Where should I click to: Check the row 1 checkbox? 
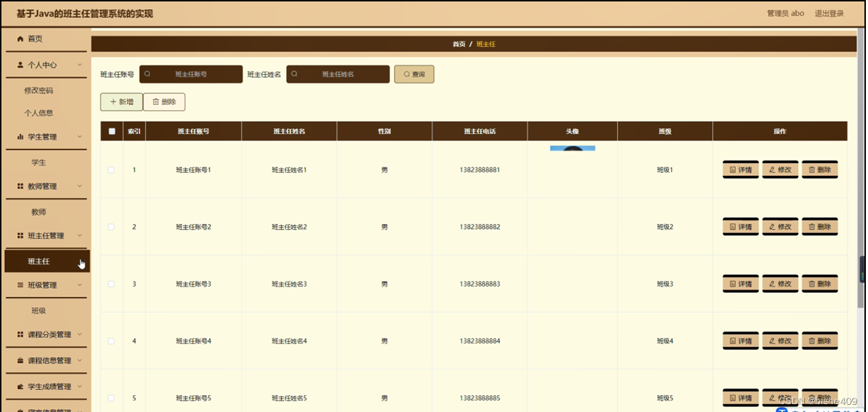(111, 170)
